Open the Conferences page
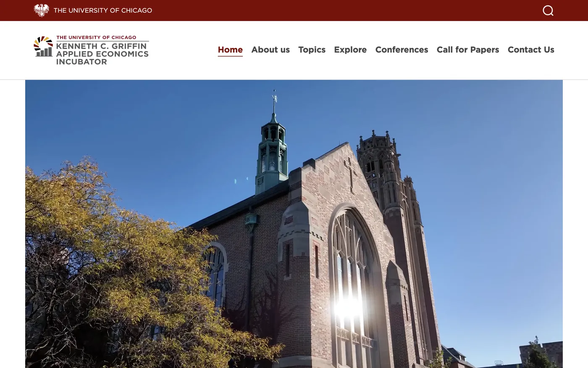The height and width of the screenshot is (368, 588). (402, 50)
